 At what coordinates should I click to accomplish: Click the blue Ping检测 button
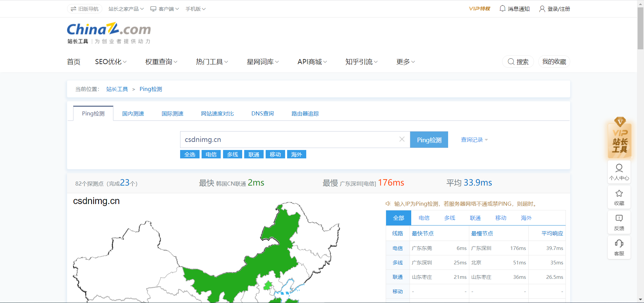pyautogui.click(x=429, y=140)
